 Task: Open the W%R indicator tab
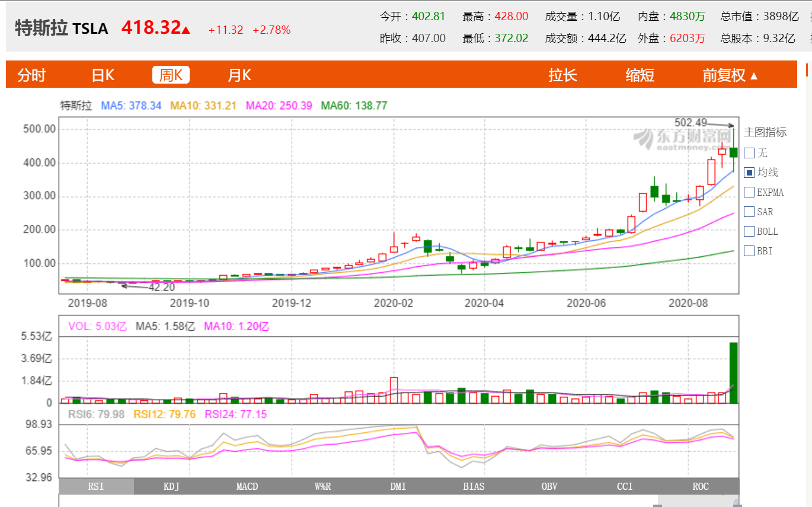(x=322, y=486)
